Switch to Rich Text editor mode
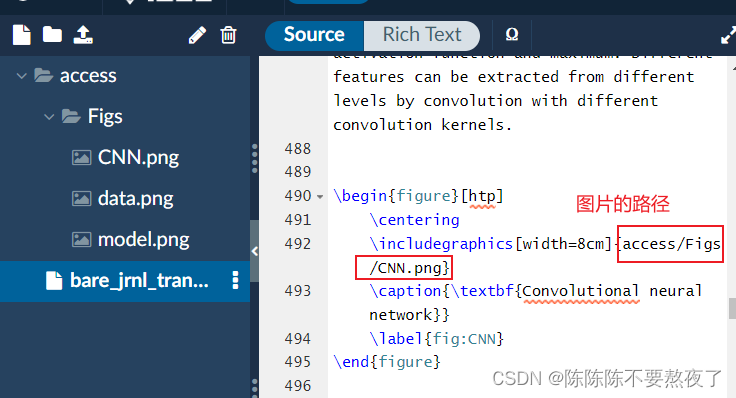This screenshot has height=398, width=736. (x=422, y=35)
